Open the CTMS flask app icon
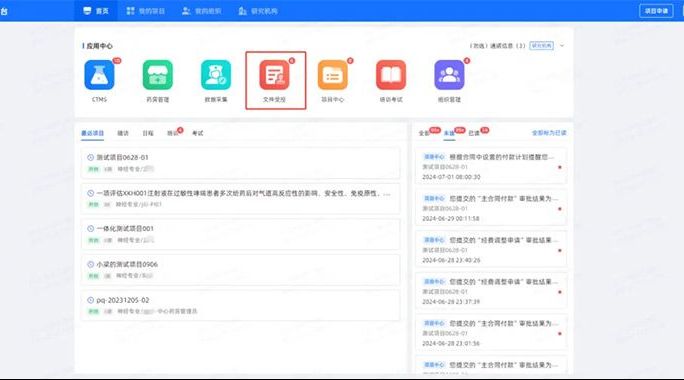The image size is (684, 380). pyautogui.click(x=99, y=75)
